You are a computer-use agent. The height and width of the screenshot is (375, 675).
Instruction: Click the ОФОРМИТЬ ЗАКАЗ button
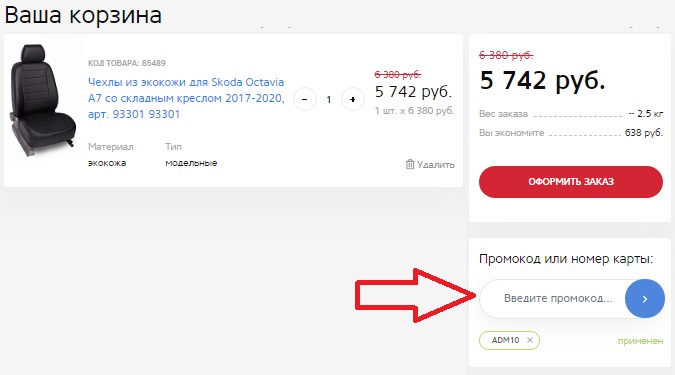point(571,182)
